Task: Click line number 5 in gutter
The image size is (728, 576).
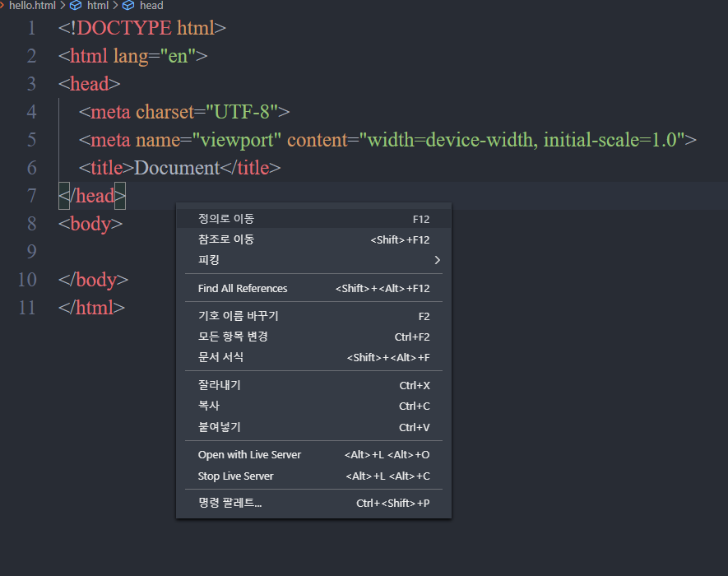Action: pos(31,140)
